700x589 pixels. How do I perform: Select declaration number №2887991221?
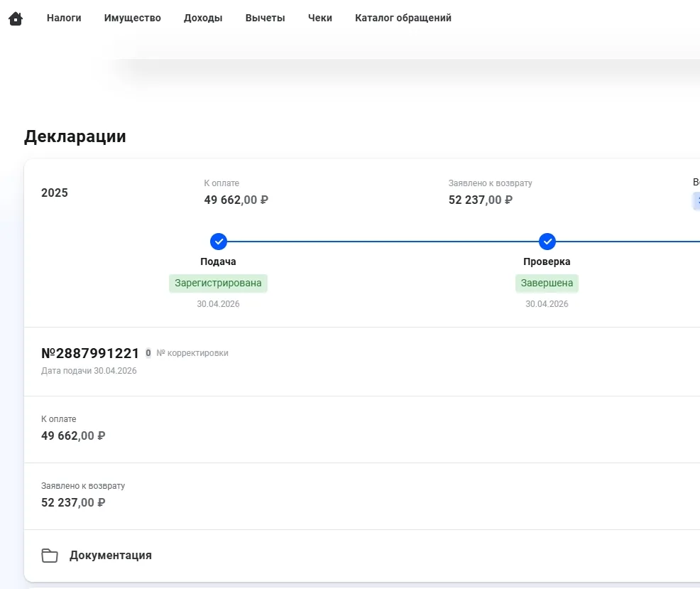[90, 354]
